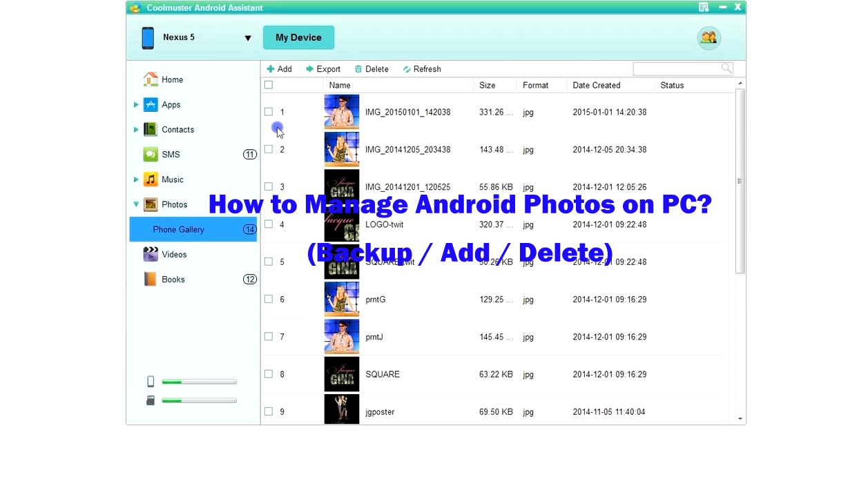This screenshot has height=497, width=868.
Task: Click thumbnail of prntG
Action: [342, 299]
